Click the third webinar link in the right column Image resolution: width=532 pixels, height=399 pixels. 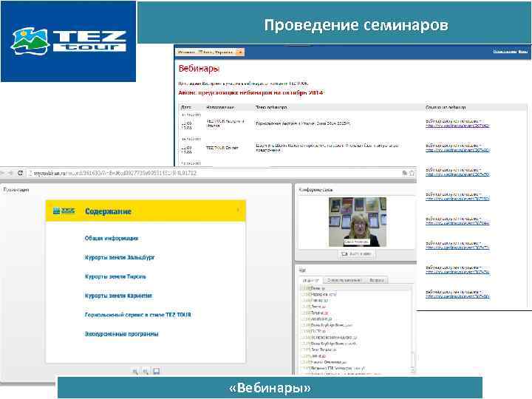point(457,174)
